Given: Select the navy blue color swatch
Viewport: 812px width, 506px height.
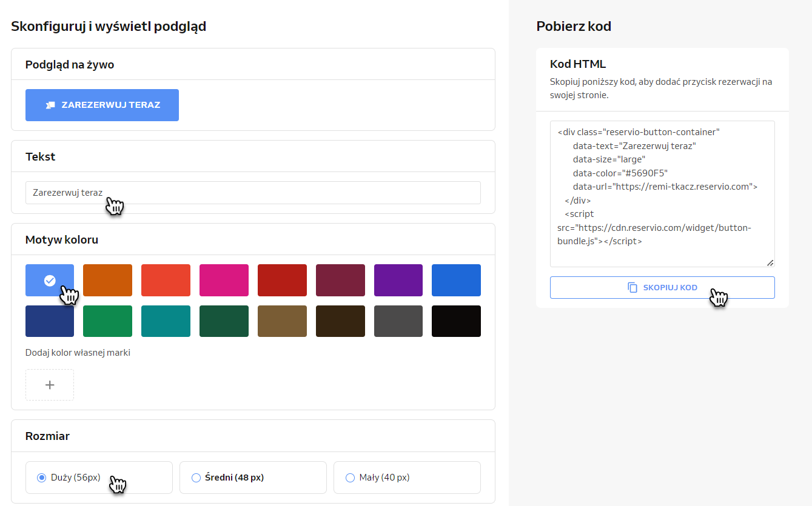Looking at the screenshot, I should pos(50,321).
